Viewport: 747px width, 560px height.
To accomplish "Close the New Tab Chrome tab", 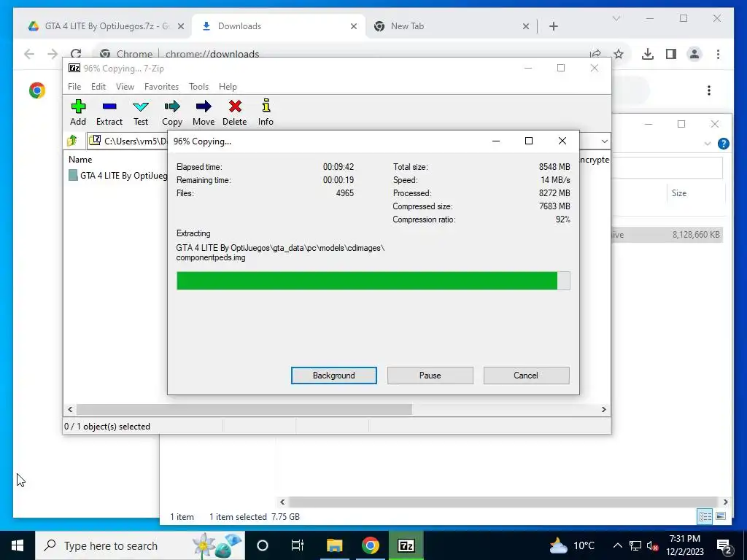I will [526, 26].
